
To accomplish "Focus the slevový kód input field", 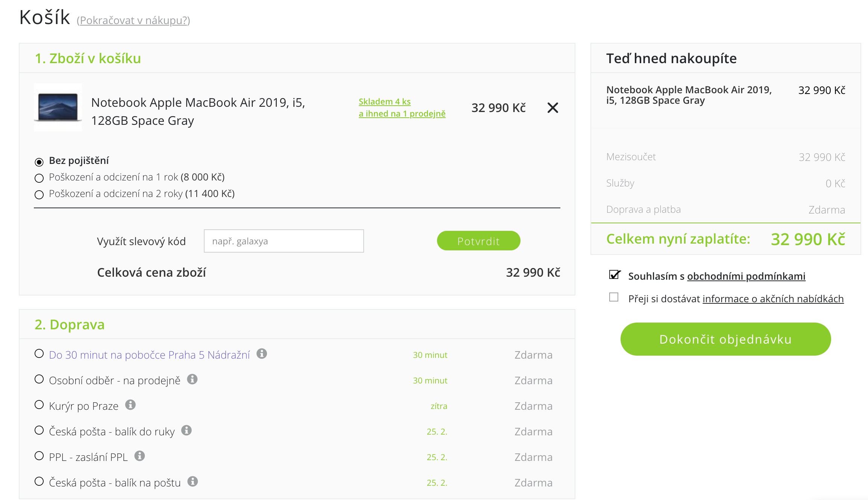I will 284,241.
